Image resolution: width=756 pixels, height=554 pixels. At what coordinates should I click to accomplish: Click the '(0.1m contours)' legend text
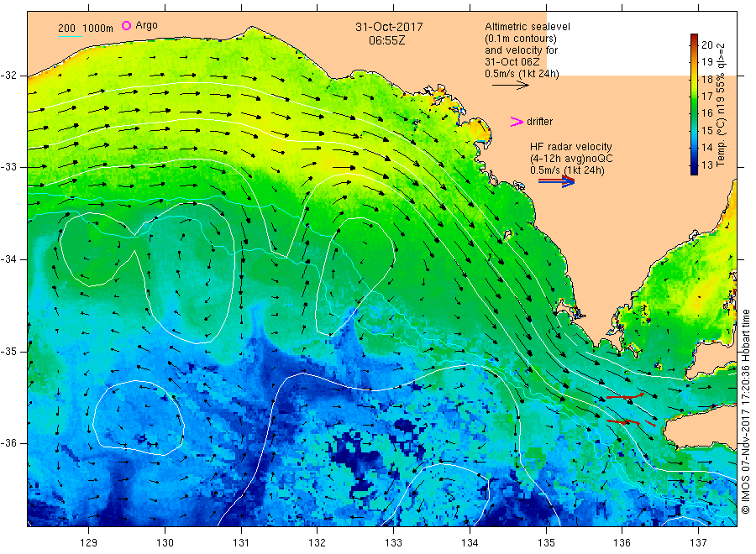520,39
